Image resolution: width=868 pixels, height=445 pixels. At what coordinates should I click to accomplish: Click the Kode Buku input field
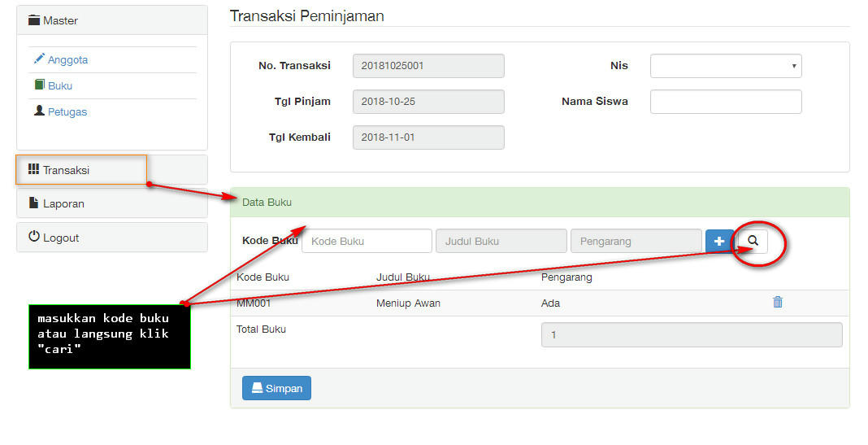(x=367, y=241)
